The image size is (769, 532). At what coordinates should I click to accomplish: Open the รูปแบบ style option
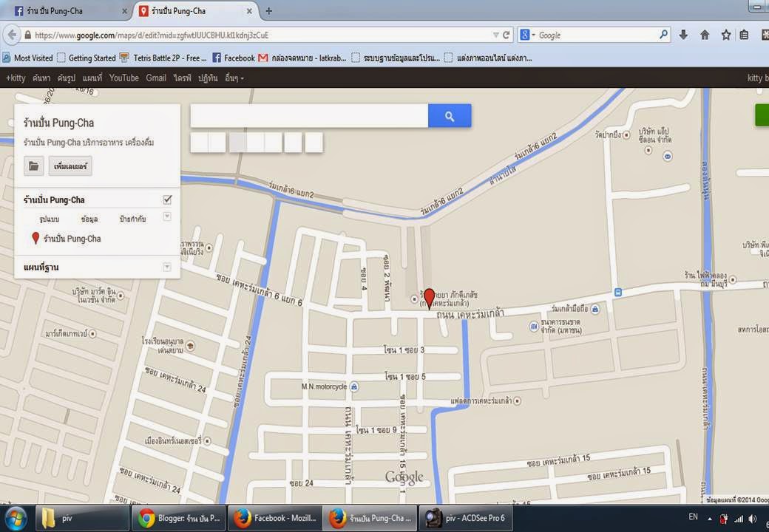[x=49, y=219]
